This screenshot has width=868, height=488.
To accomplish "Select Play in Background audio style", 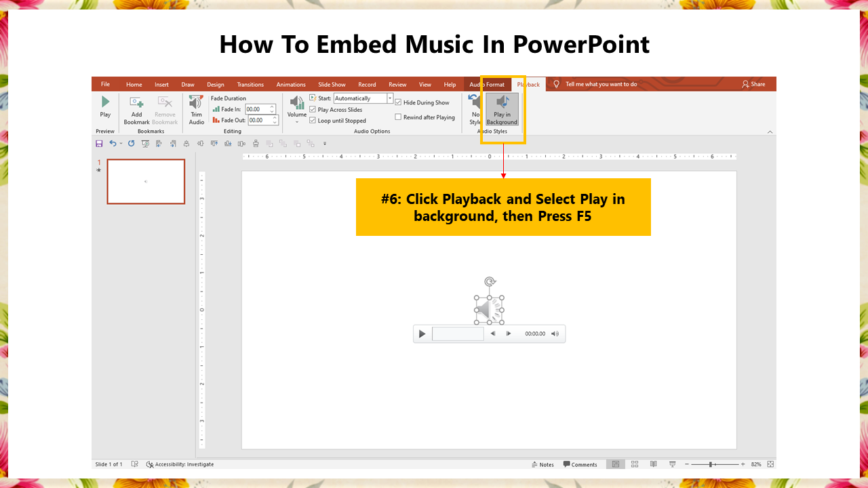I will point(502,109).
